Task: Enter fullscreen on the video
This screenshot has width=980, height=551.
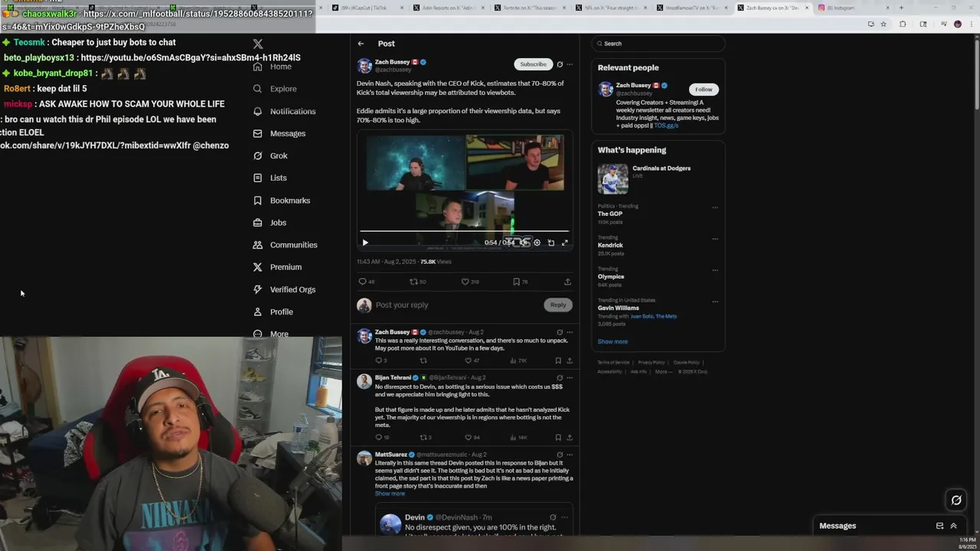Action: click(x=565, y=243)
